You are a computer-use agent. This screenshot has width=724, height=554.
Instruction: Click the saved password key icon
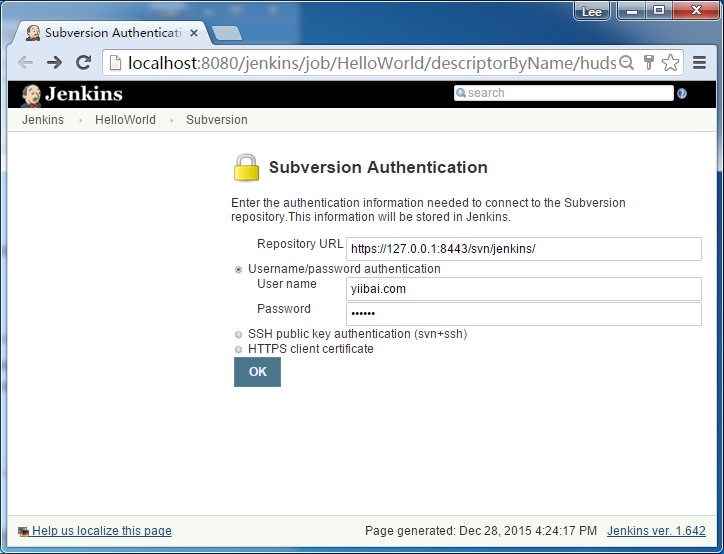649,63
